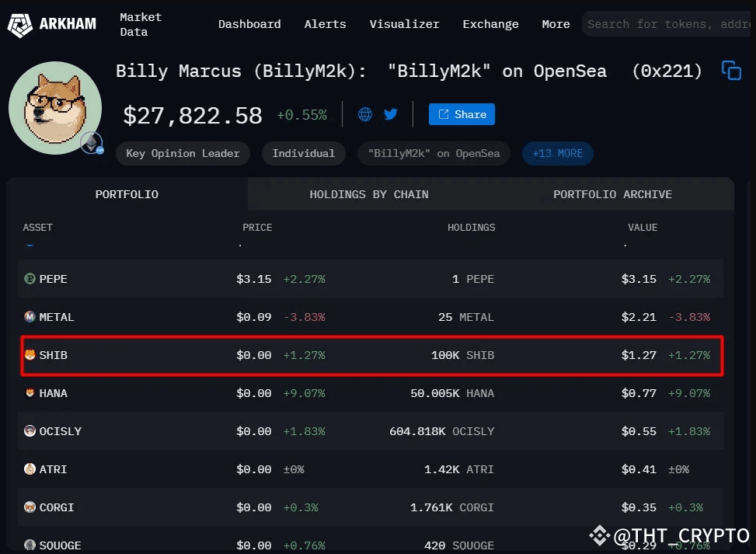Click the Key Opinion Leader tag
The width and height of the screenshot is (756, 554).
[x=183, y=153]
